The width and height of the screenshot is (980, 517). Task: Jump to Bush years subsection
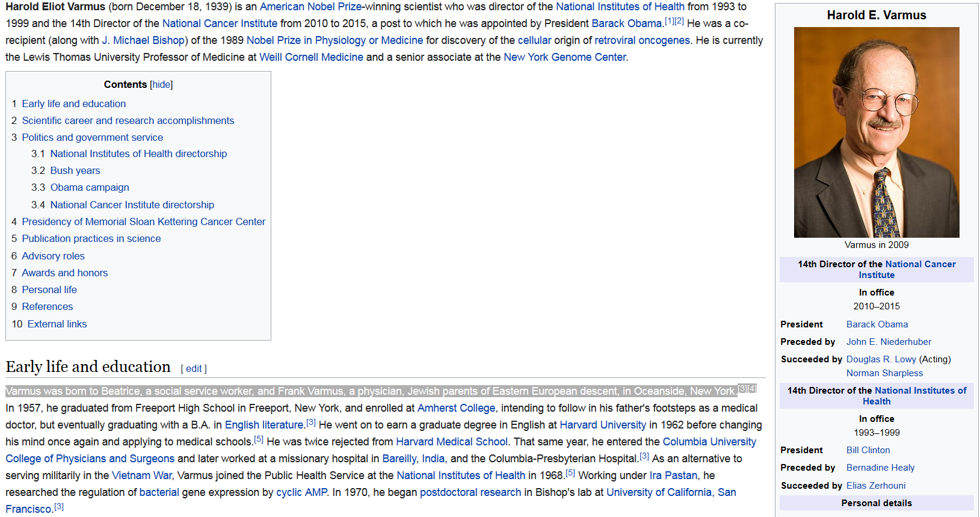pos(75,171)
